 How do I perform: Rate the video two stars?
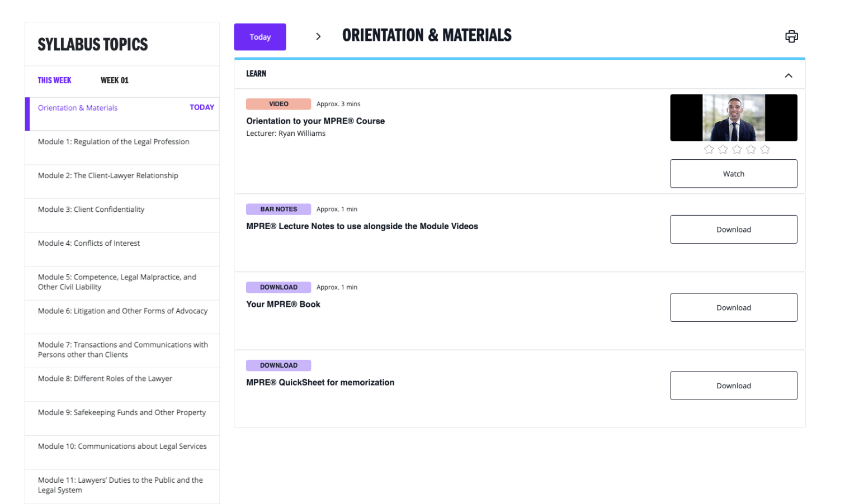point(723,149)
